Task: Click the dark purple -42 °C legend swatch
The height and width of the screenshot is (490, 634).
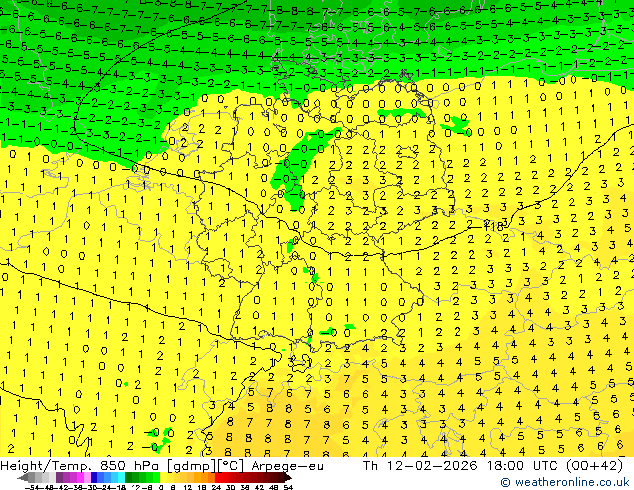Action: tap(59, 477)
